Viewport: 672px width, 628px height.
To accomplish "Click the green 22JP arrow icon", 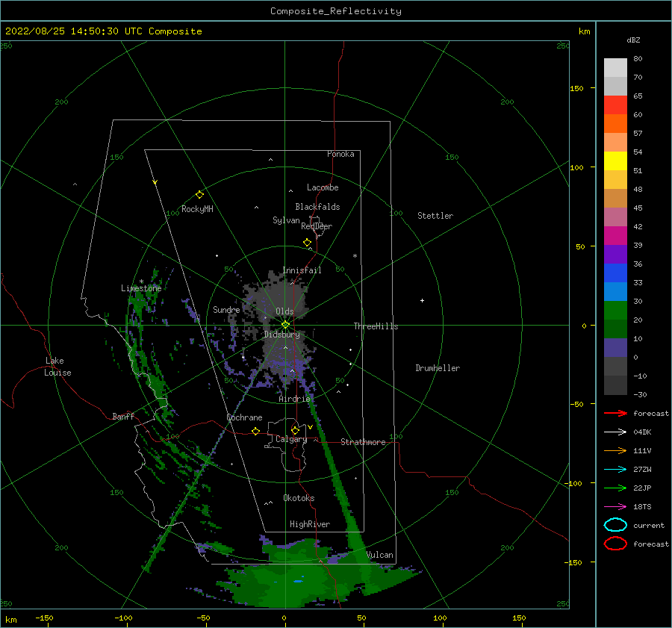I will [x=615, y=488].
